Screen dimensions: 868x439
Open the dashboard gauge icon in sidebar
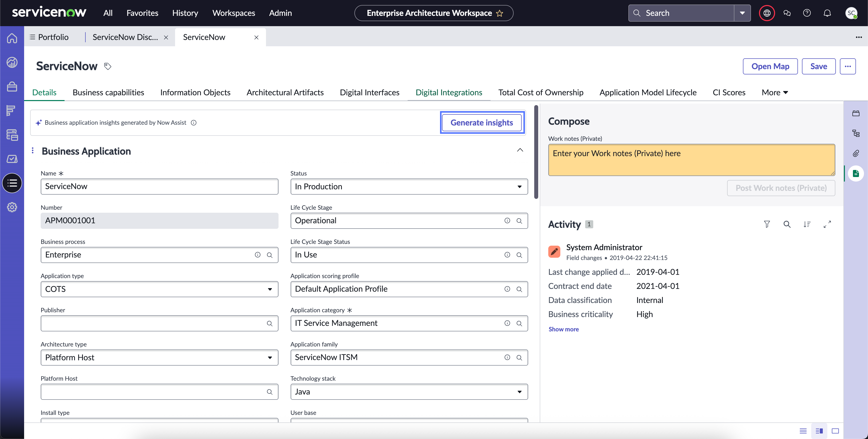(x=12, y=62)
